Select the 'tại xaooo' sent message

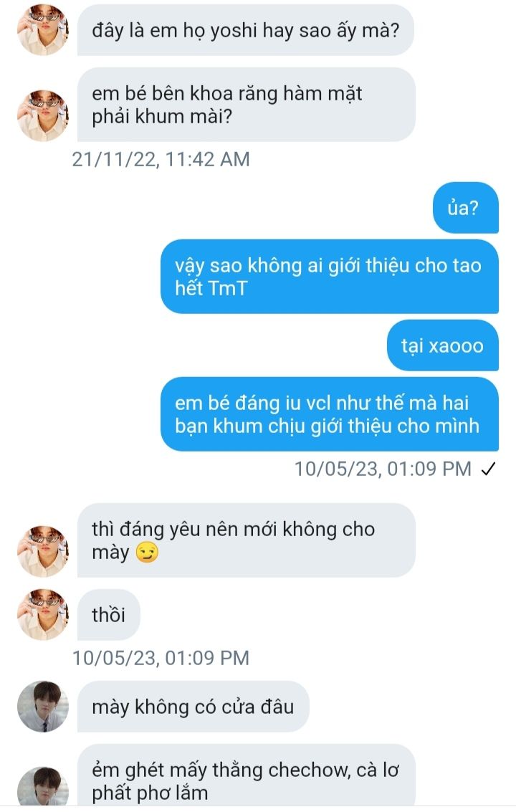coord(442,345)
